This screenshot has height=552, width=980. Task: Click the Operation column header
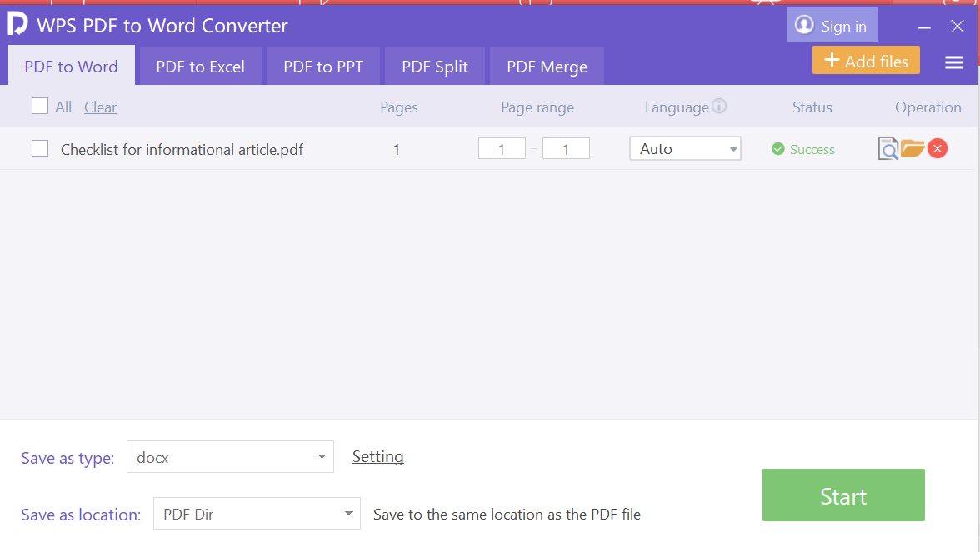pyautogui.click(x=928, y=107)
